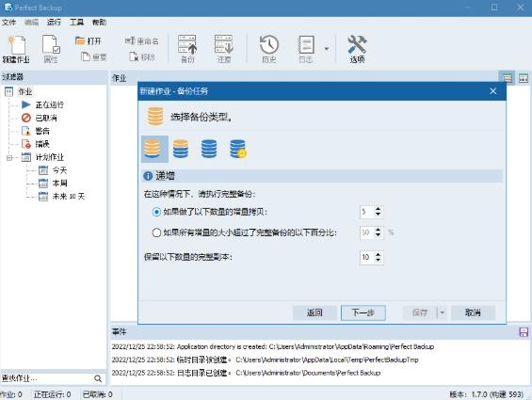The height and width of the screenshot is (400, 532).
Task: Collapse the 计划作业 tree node
Action: point(9,157)
